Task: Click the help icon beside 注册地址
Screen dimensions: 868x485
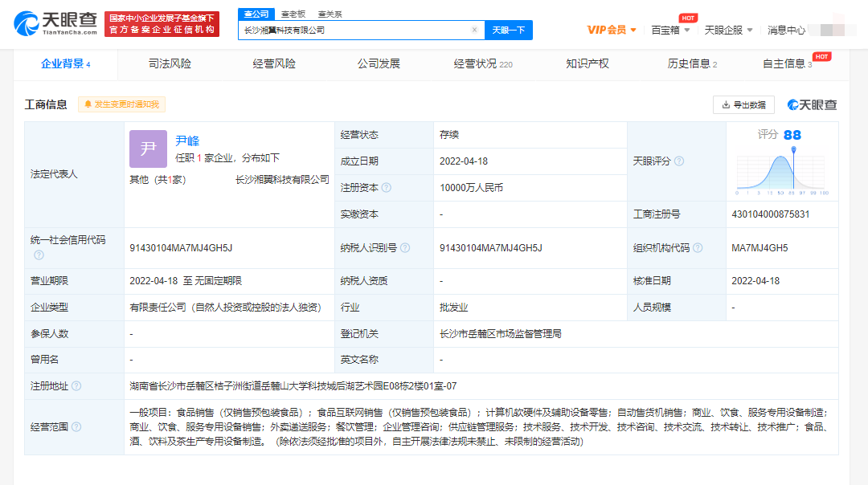Action: (x=76, y=386)
